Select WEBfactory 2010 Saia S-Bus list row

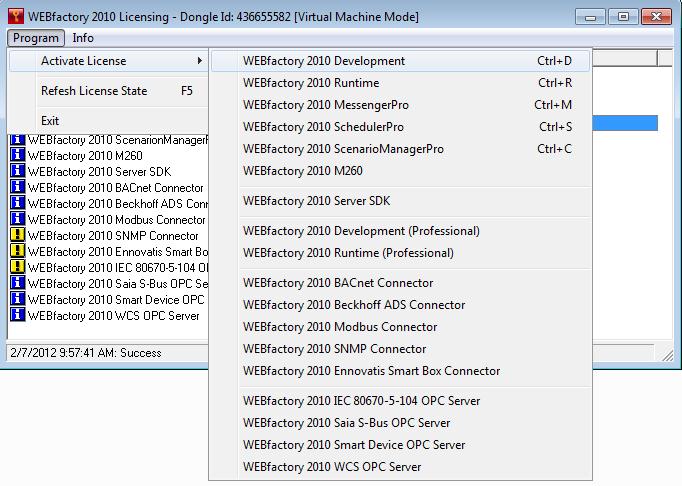pyautogui.click(x=118, y=284)
